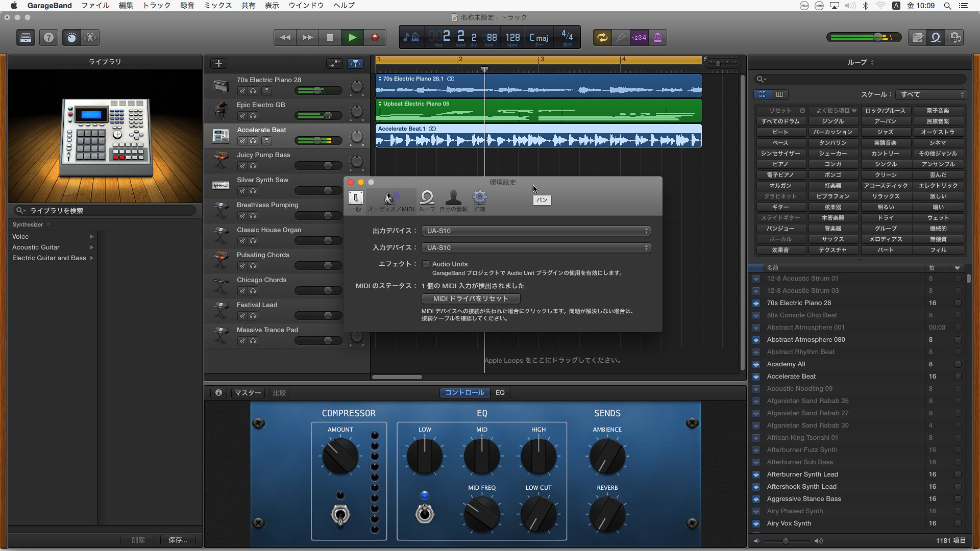Select Loops tab in Preferences window
Viewport: 980px width, 551px height.
[x=427, y=201]
